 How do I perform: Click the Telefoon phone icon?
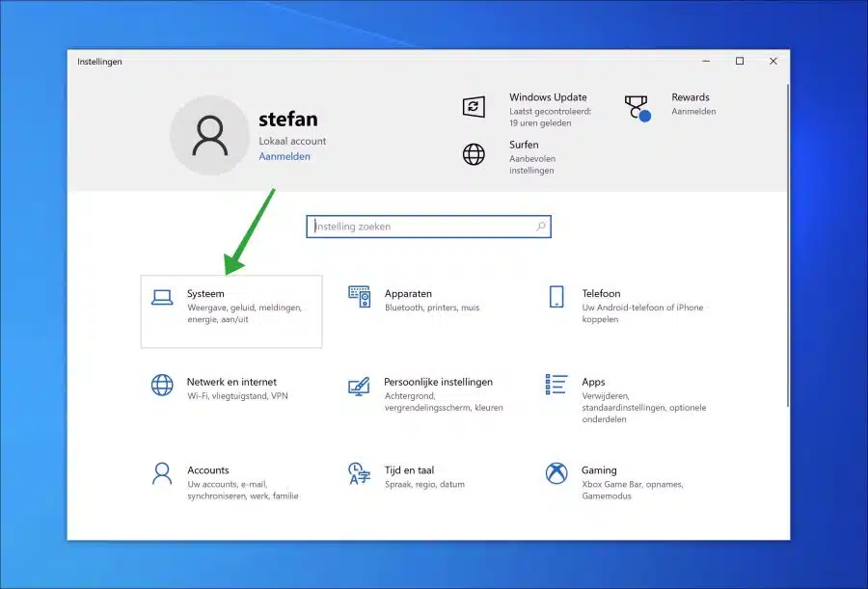(556, 297)
